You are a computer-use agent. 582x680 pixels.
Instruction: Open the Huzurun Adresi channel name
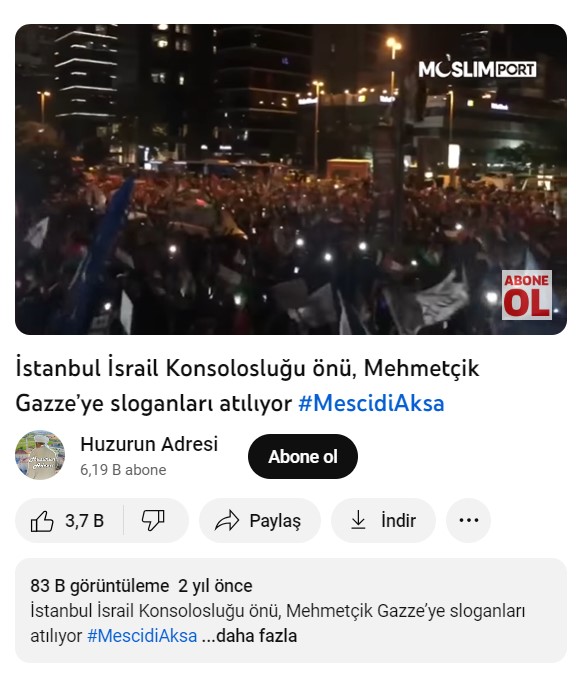coord(149,444)
